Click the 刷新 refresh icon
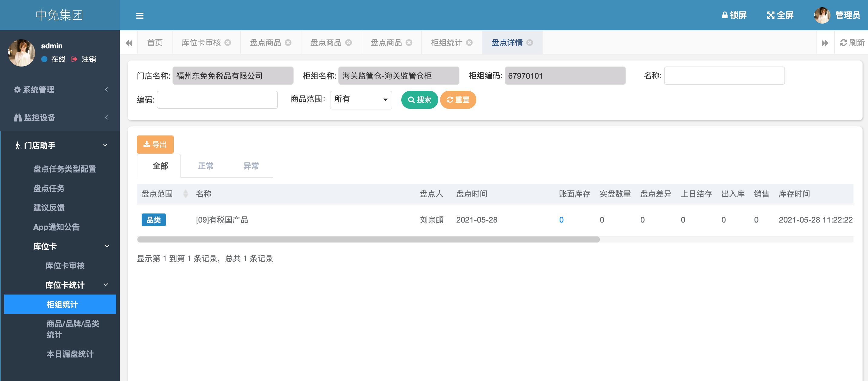Image resolution: width=868 pixels, height=381 pixels. coord(843,43)
